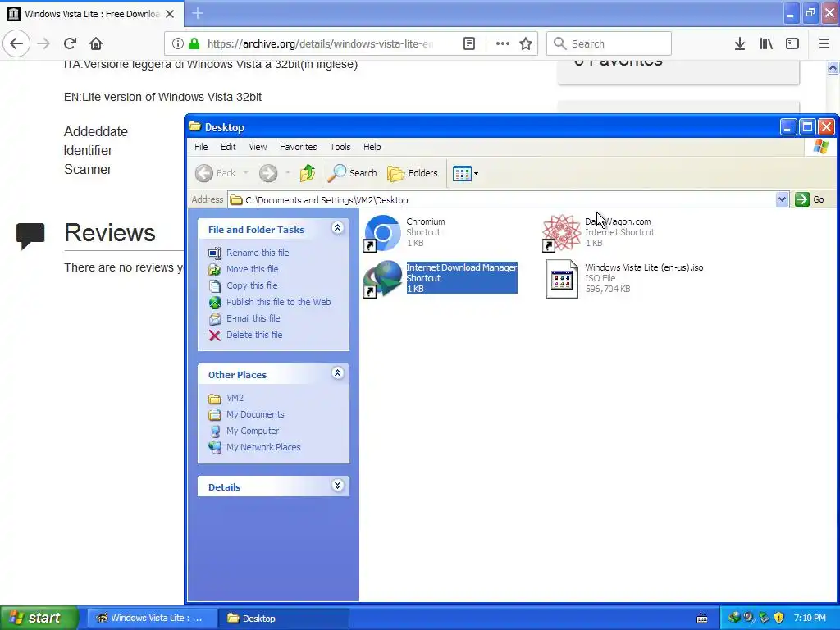Open Firefox downloads arrow icon
This screenshot has height=630, width=840.
[x=740, y=43]
